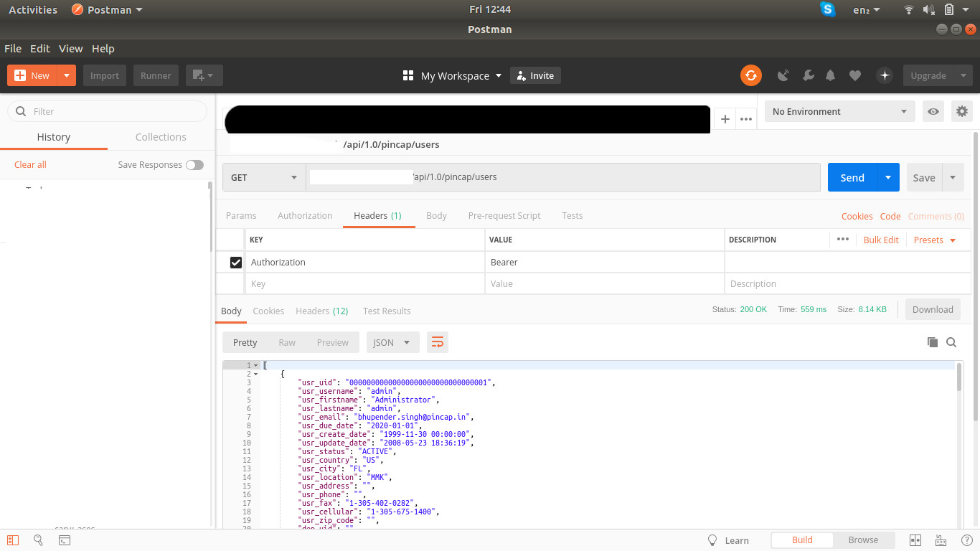Open the Edit menu
Screen dimensions: 980x551
(40, 48)
